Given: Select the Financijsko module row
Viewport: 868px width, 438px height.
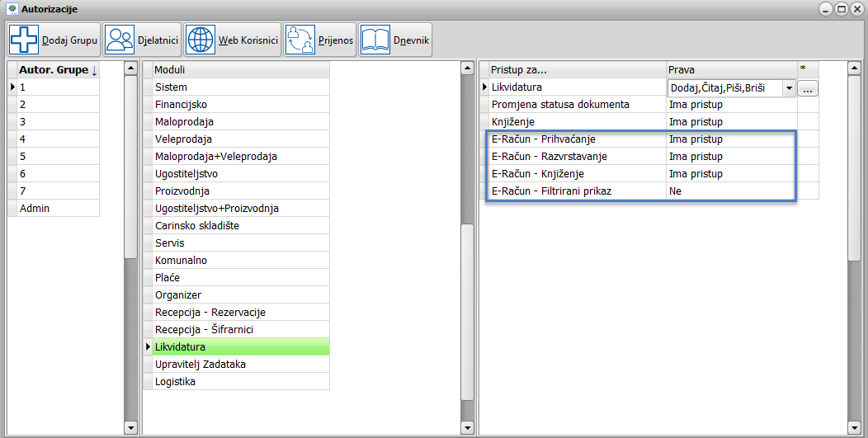Looking at the screenshot, I should (x=181, y=105).
